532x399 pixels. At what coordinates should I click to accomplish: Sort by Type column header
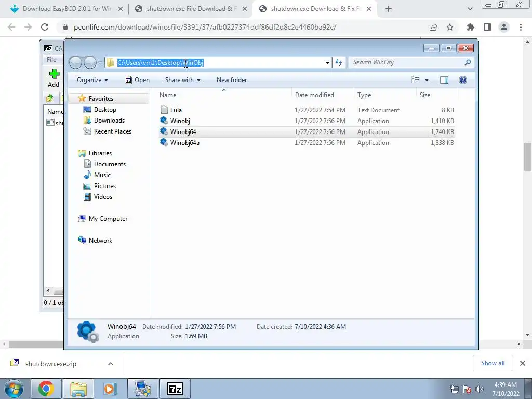point(385,95)
